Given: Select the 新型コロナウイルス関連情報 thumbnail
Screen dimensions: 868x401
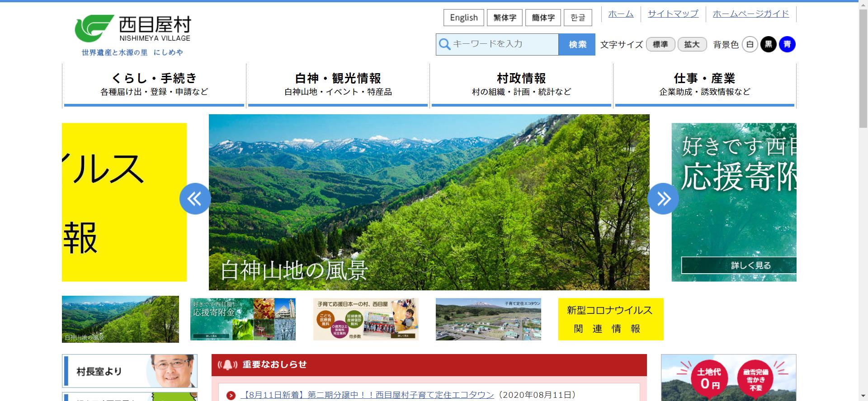Looking at the screenshot, I should (x=610, y=319).
